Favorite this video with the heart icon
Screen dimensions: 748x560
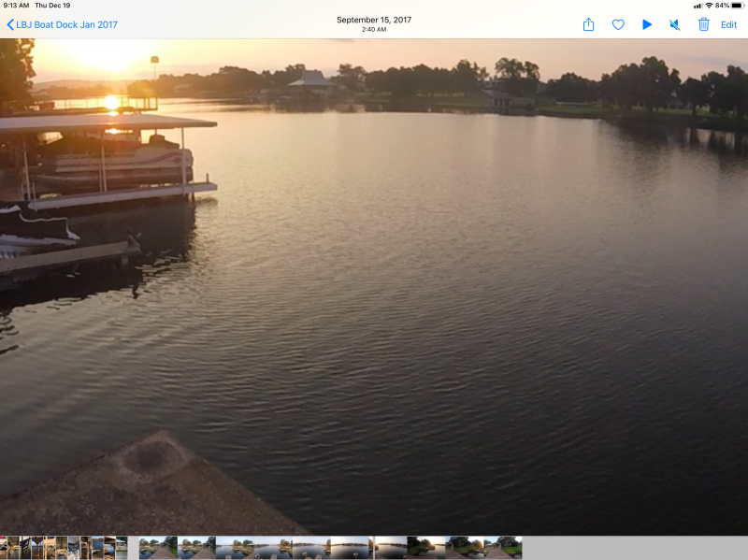pos(618,25)
